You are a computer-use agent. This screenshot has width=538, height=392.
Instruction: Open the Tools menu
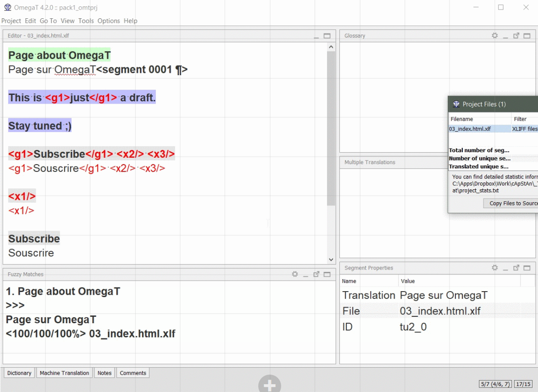coord(86,21)
